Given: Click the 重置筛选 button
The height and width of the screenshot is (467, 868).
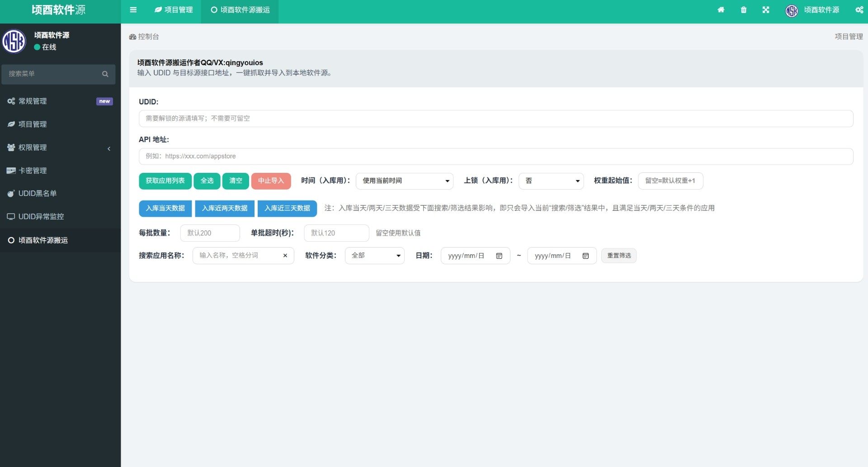Looking at the screenshot, I should 619,256.
